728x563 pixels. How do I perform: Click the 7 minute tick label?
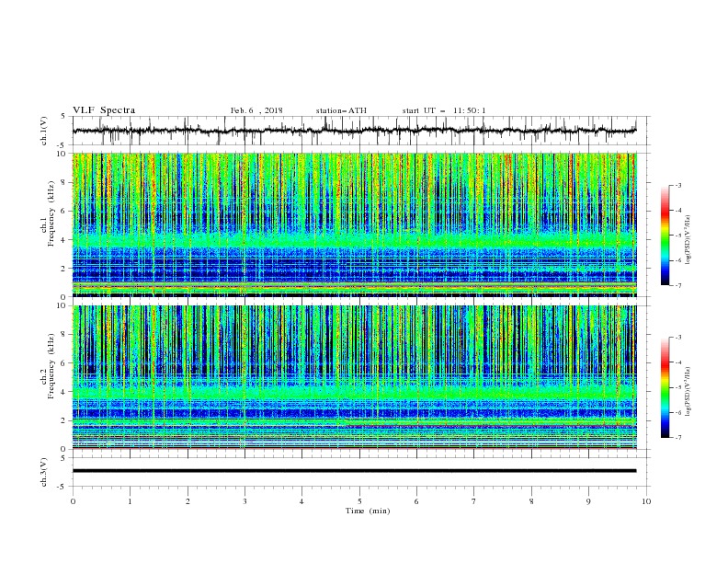(474, 501)
